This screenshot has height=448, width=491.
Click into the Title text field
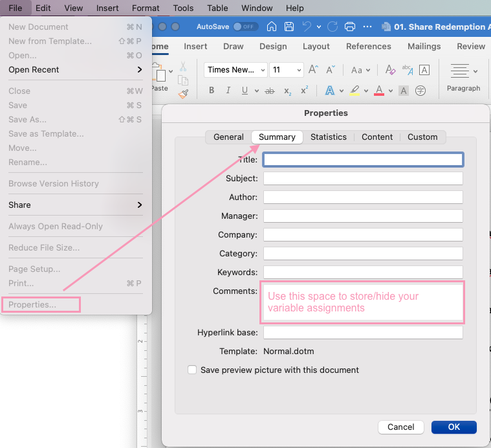[x=363, y=159]
